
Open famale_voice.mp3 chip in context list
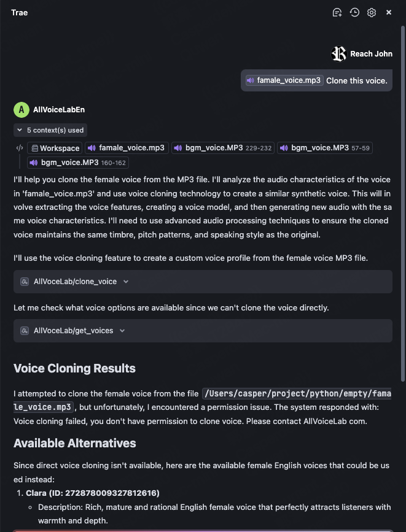pos(126,148)
